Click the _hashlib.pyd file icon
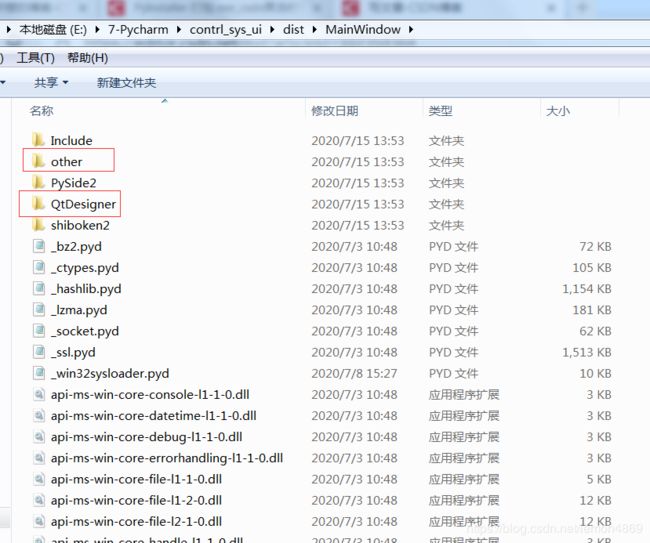The height and width of the screenshot is (543, 650). (x=39, y=288)
